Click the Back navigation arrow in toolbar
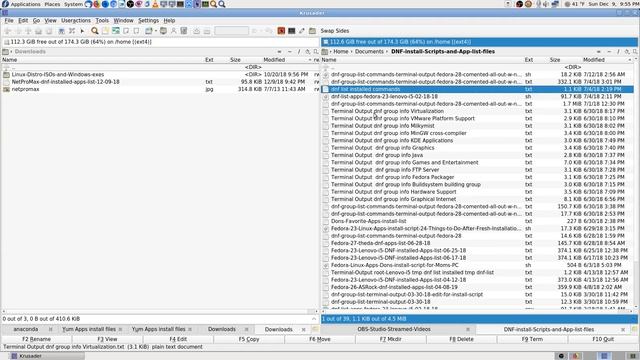This screenshot has height=360, width=640. [7, 31]
